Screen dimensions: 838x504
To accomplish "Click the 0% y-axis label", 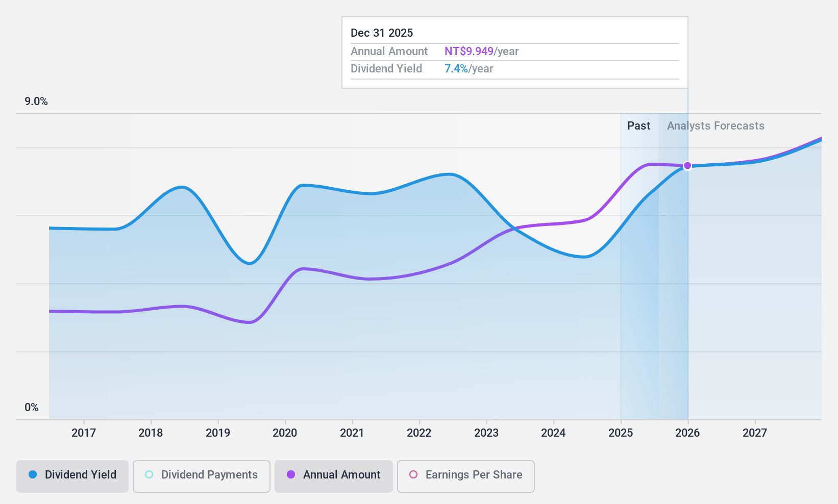I will click(32, 408).
